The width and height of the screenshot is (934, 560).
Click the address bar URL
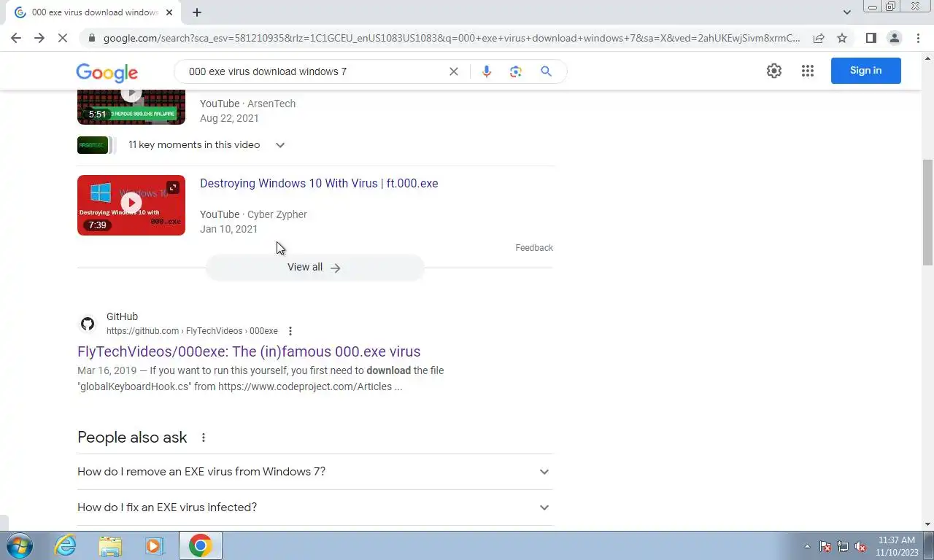452,38
